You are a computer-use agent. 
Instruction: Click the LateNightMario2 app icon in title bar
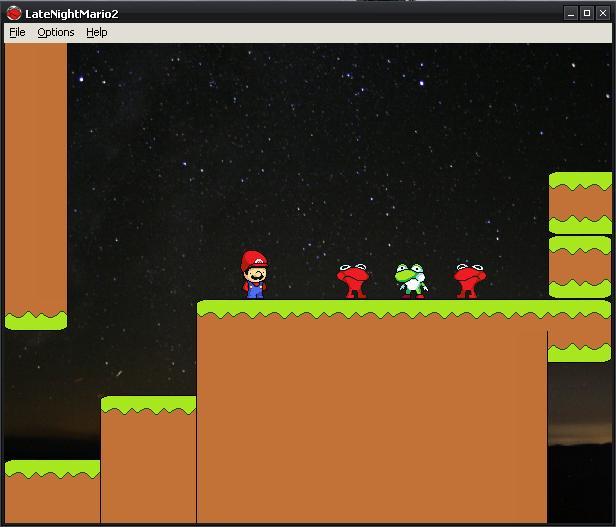(x=14, y=13)
